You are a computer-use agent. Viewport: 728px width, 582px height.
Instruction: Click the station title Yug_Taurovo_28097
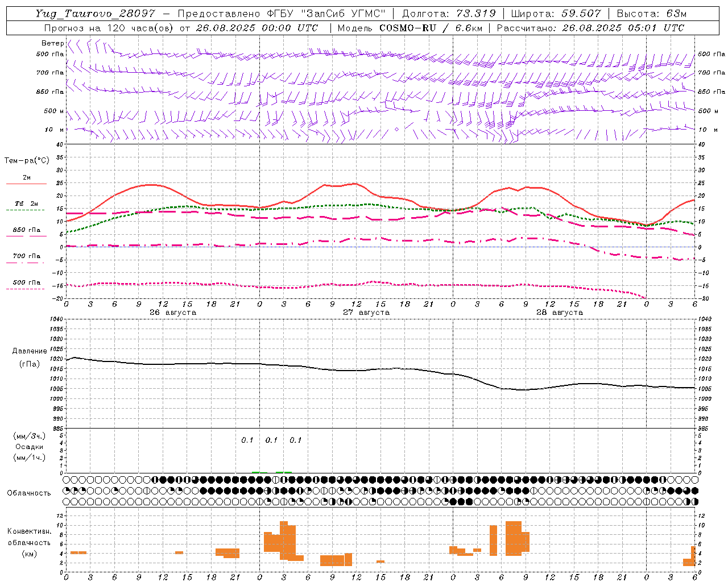[x=97, y=14]
